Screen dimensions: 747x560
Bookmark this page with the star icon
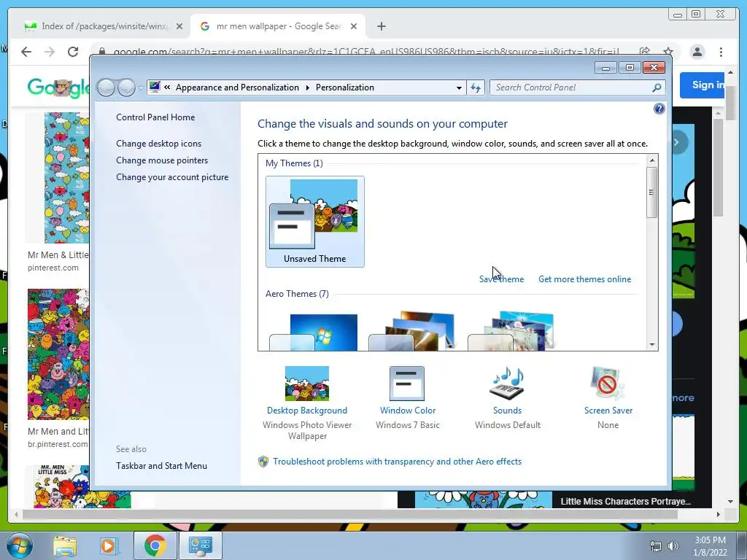668,52
